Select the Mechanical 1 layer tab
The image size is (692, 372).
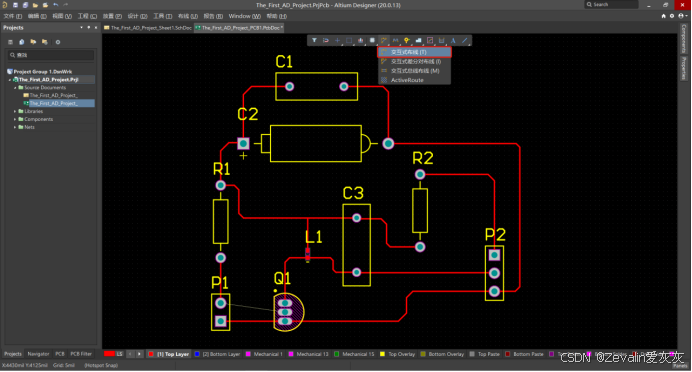pos(264,354)
